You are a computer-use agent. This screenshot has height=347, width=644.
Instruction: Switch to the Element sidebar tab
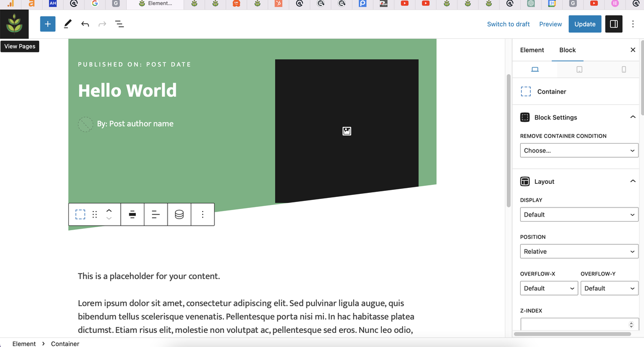click(532, 50)
